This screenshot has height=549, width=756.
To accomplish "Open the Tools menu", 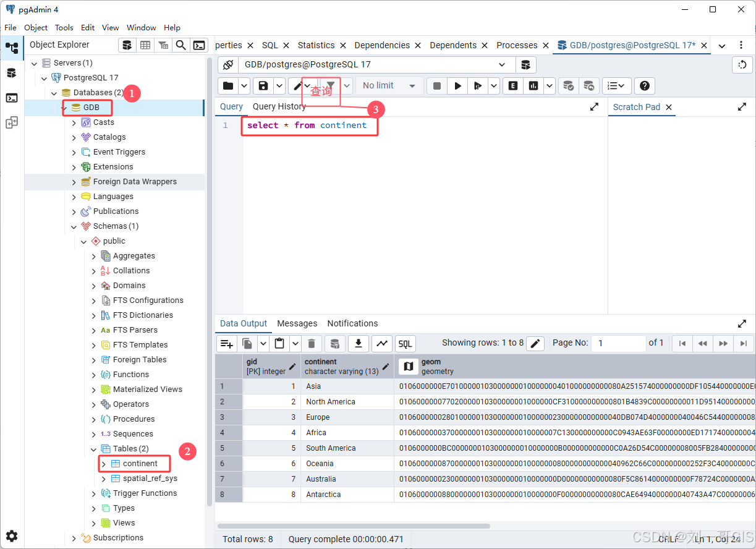I will click(x=64, y=27).
